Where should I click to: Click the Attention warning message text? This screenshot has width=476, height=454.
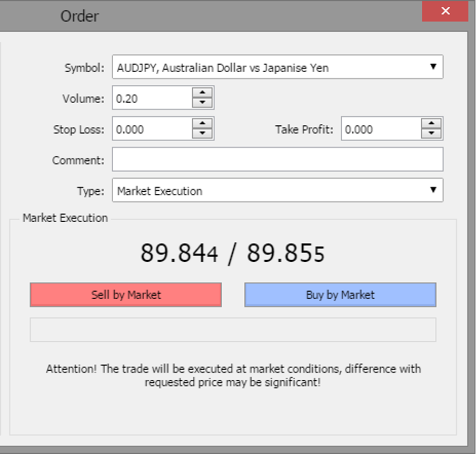pos(233,376)
